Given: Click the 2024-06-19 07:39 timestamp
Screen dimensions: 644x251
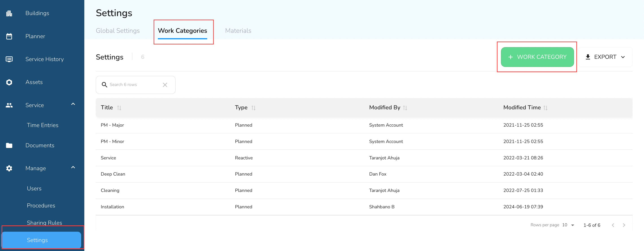Looking at the screenshot, I should tap(523, 207).
